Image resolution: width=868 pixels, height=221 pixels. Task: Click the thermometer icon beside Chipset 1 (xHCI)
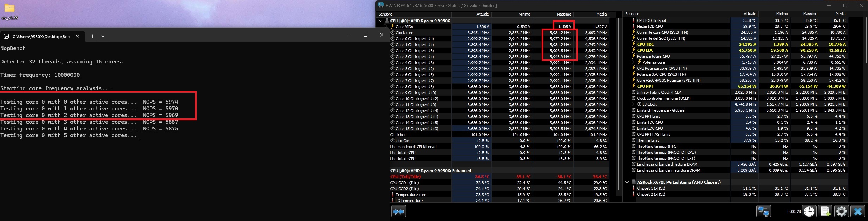634,188
